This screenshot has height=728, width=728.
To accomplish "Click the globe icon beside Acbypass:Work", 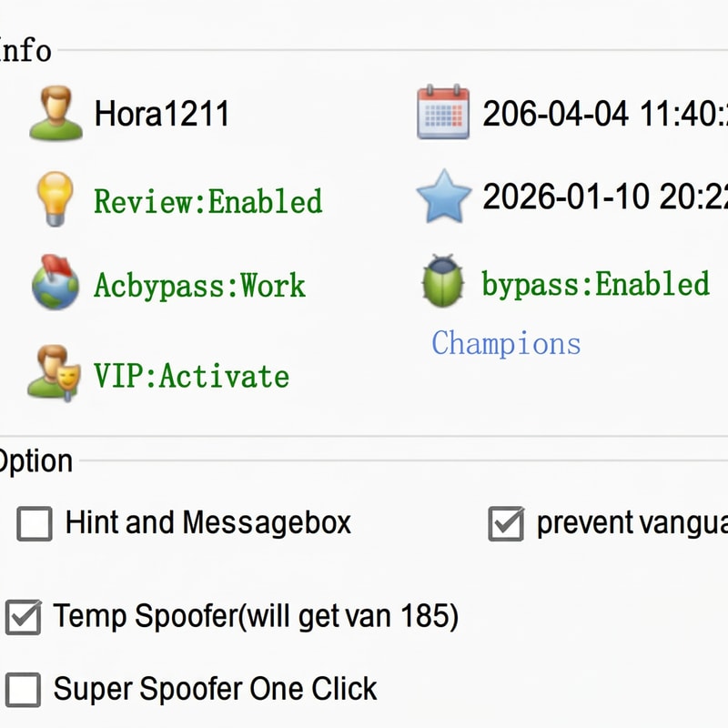I will tap(55, 284).
